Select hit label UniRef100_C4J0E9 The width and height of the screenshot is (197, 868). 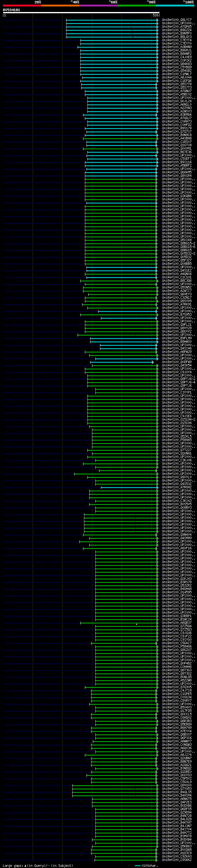click(x=177, y=57)
